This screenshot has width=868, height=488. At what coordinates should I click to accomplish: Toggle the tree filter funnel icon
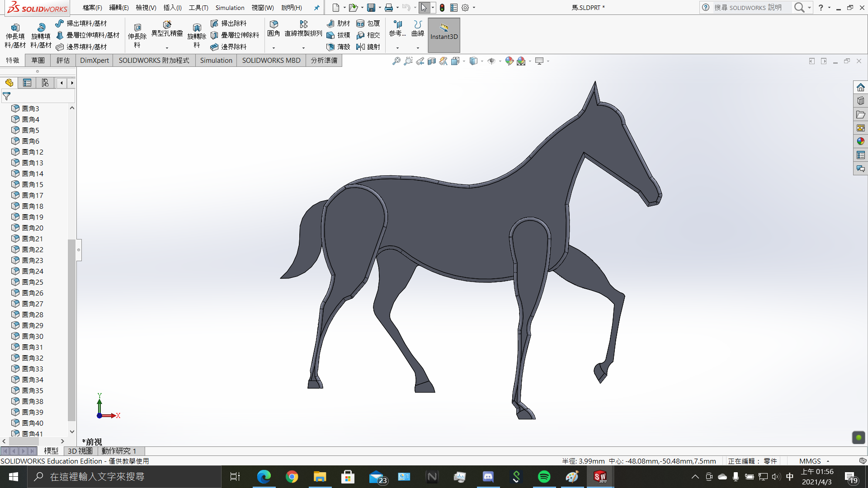[x=6, y=96]
